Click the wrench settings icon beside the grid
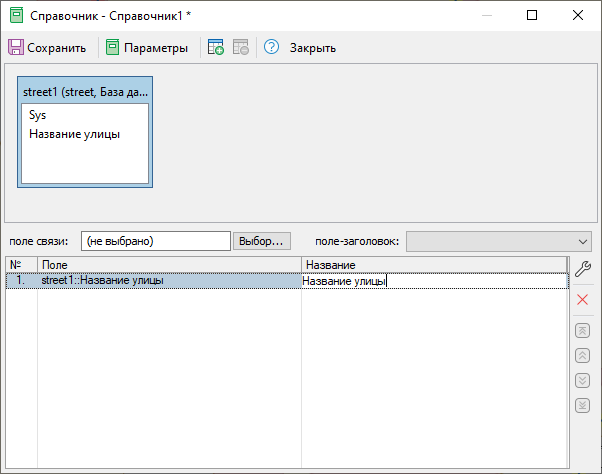The height and width of the screenshot is (474, 602). [x=583, y=267]
